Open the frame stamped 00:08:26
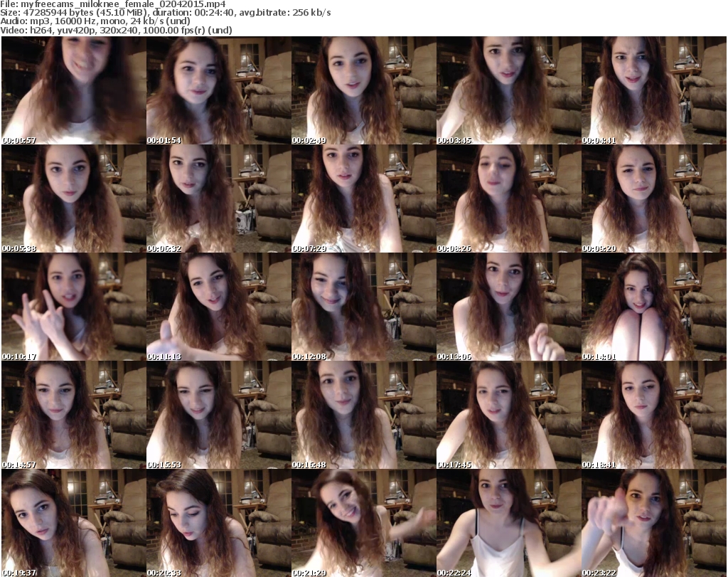Viewport: 728px width, 577px height. [x=508, y=198]
